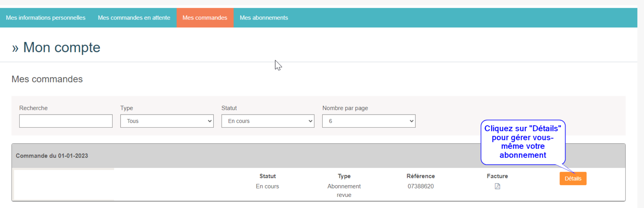Click the Référence column header
Image resolution: width=644 pixels, height=208 pixels.
[x=421, y=176]
